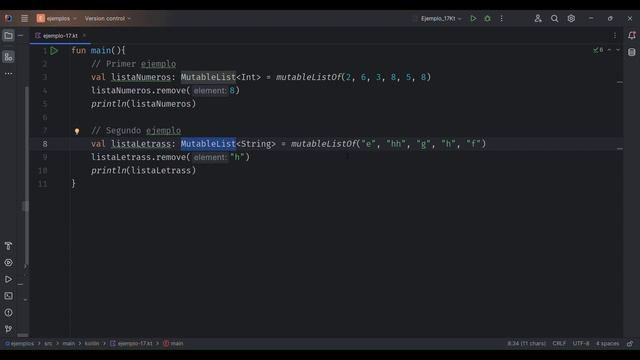Viewport: 640px width, 360px height.
Task: Change the UTF-8 file encoding
Action: coord(581,344)
